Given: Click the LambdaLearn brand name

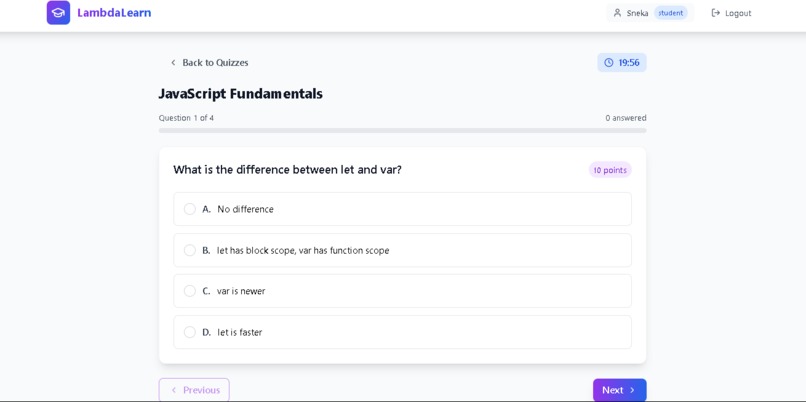Looking at the screenshot, I should (114, 13).
